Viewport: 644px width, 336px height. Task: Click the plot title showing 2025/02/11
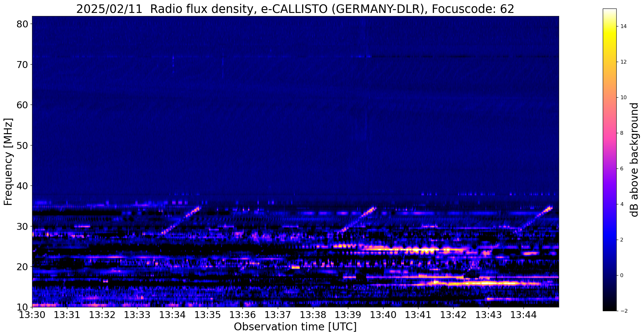tap(295, 9)
